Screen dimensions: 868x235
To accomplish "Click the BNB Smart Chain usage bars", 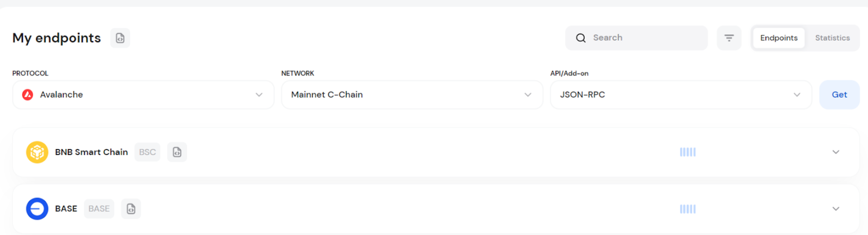I will (687, 153).
